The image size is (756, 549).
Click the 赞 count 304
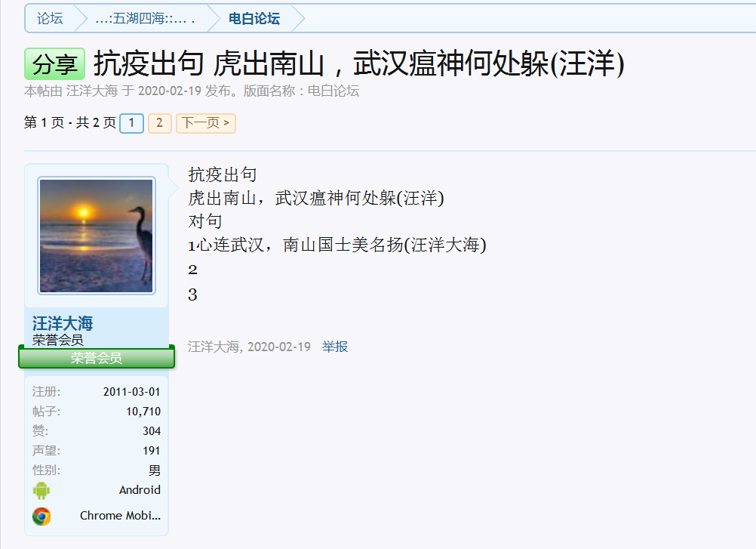pyautogui.click(x=151, y=431)
